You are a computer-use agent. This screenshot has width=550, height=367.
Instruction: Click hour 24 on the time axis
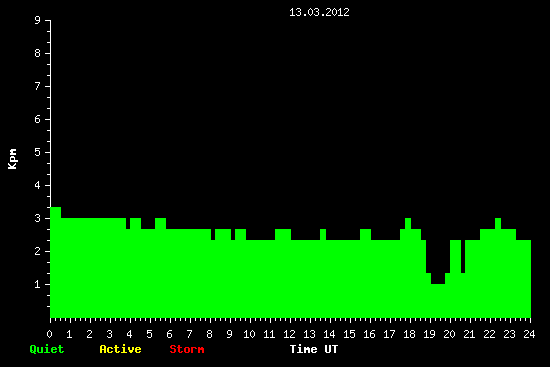[x=529, y=334]
